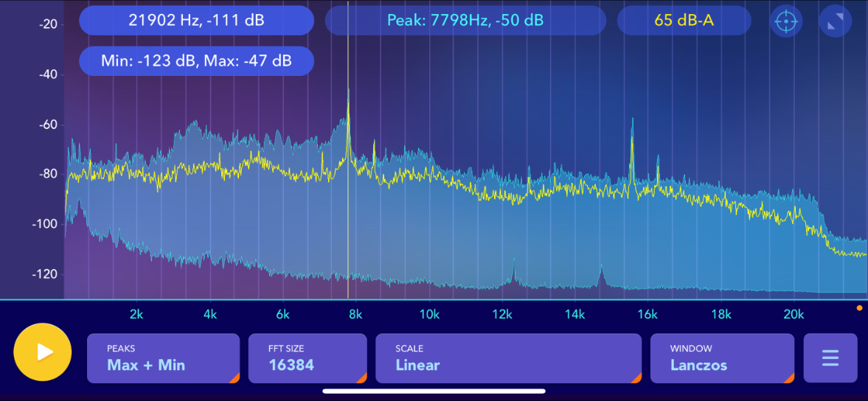
Task: Tap the Peak 7798Hz readout
Action: click(465, 21)
